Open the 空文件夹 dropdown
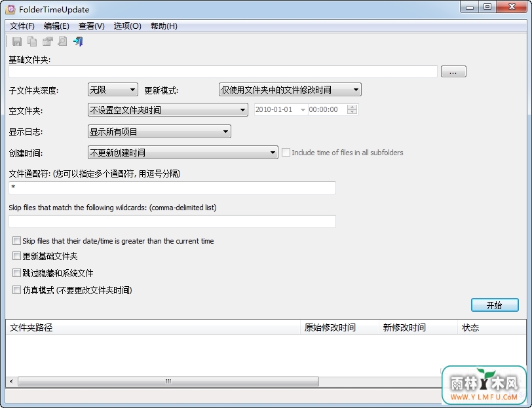The width and height of the screenshot is (532, 408). tap(168, 110)
